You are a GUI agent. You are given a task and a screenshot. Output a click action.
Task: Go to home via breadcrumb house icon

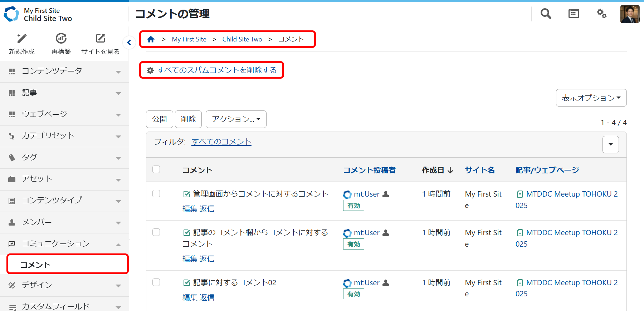[151, 39]
